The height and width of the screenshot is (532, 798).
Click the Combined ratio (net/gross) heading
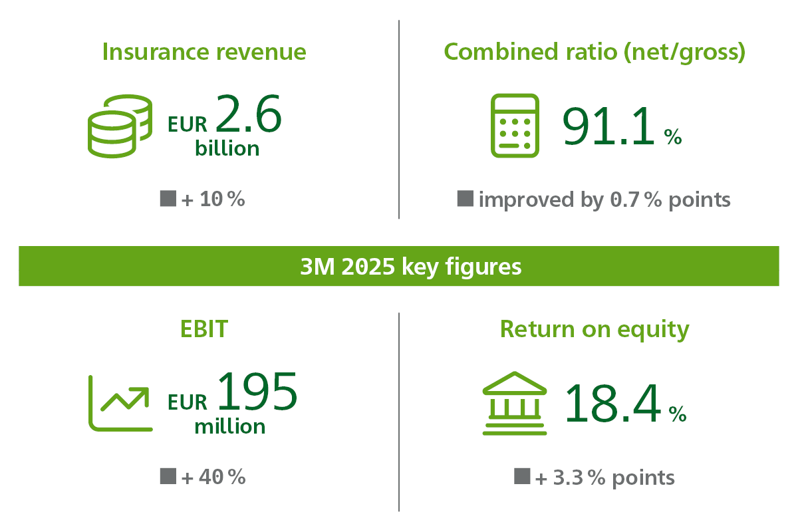(595, 52)
